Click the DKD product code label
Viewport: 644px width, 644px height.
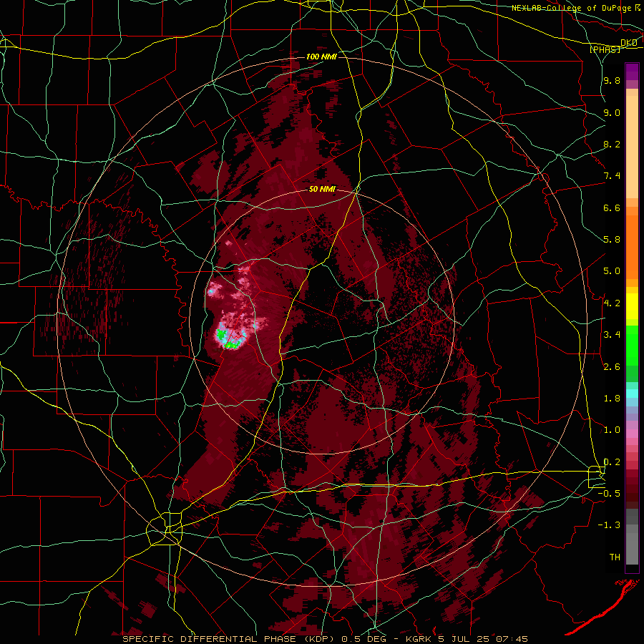(629, 43)
